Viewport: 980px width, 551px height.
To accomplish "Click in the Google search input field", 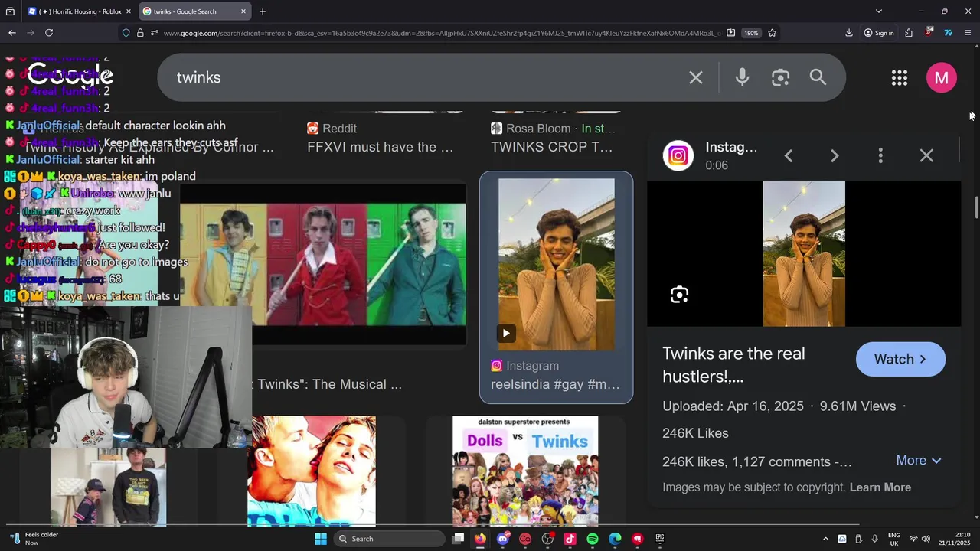I will (x=421, y=77).
